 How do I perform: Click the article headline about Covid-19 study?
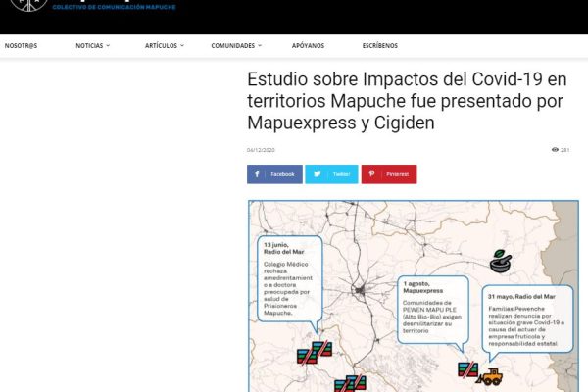pyautogui.click(x=407, y=101)
